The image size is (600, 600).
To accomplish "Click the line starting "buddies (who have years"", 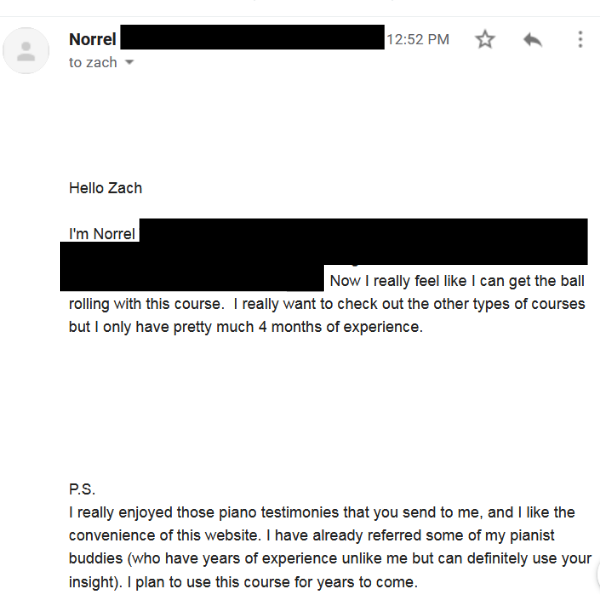I will (x=330, y=559).
